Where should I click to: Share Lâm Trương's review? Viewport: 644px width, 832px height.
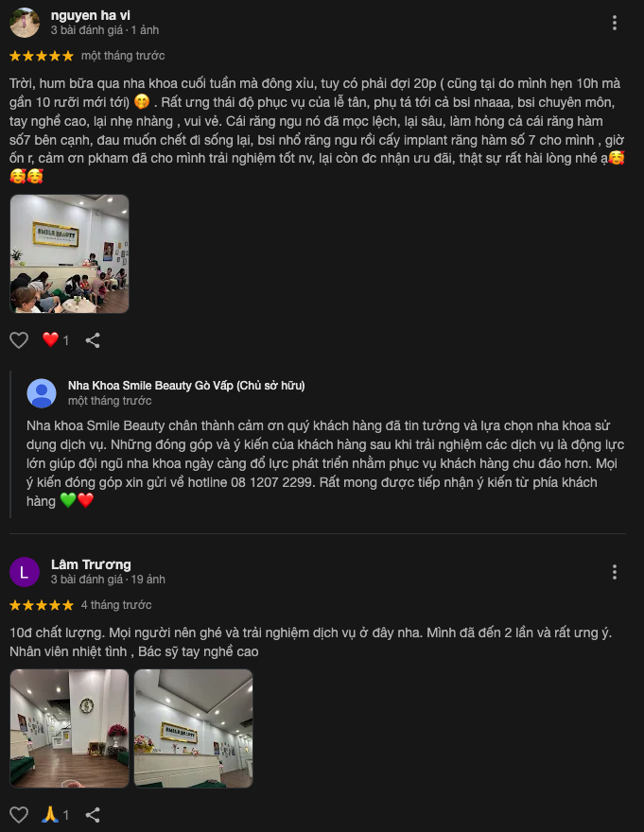93,814
